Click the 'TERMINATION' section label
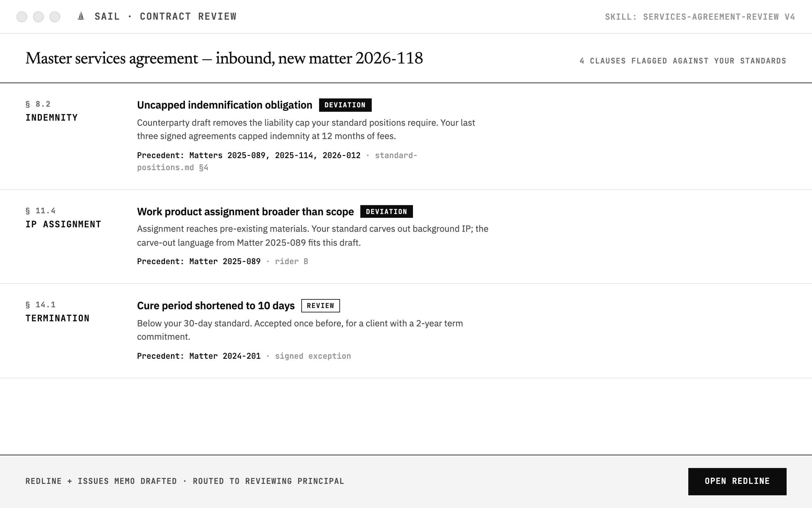Image resolution: width=812 pixels, height=508 pixels. click(x=57, y=318)
